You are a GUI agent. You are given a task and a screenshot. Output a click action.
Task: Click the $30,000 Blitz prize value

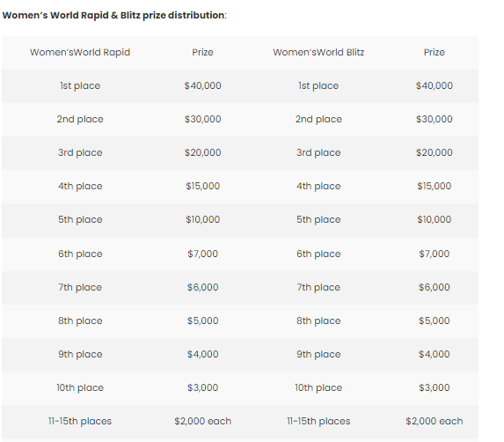pyautogui.click(x=434, y=119)
